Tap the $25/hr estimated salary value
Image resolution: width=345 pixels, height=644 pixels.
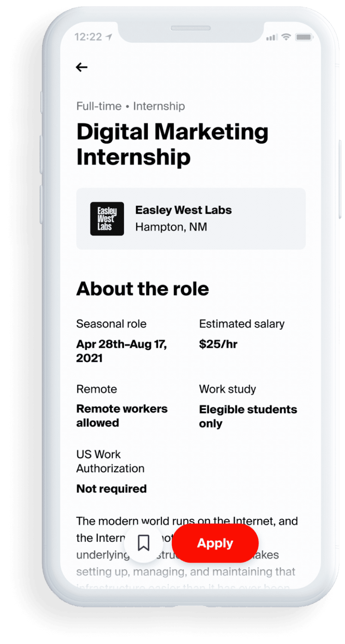click(x=218, y=344)
